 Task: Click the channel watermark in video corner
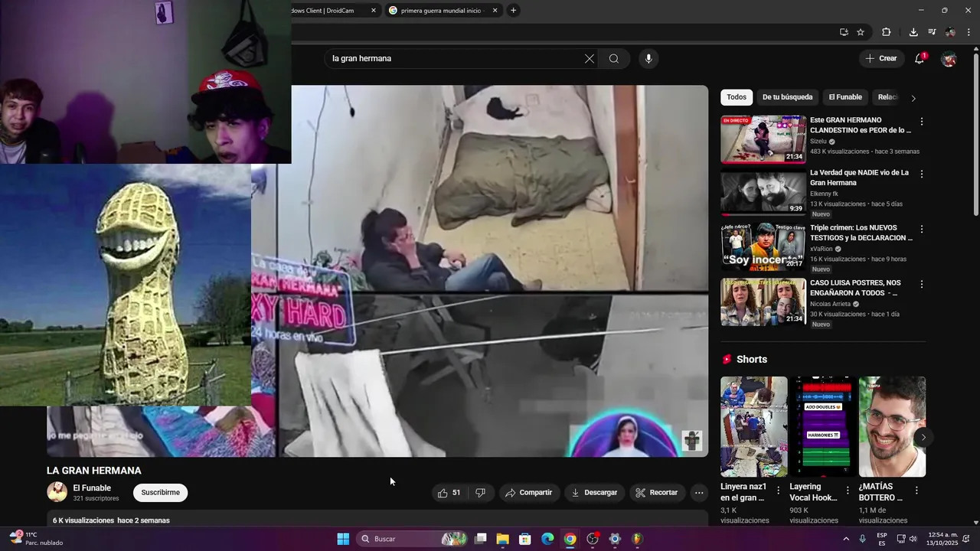tap(692, 441)
